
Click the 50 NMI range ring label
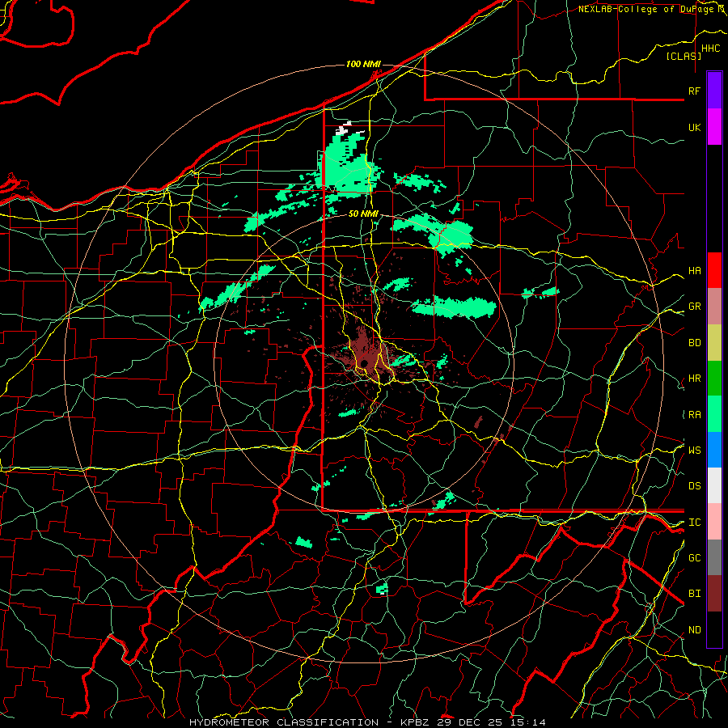pyautogui.click(x=363, y=214)
